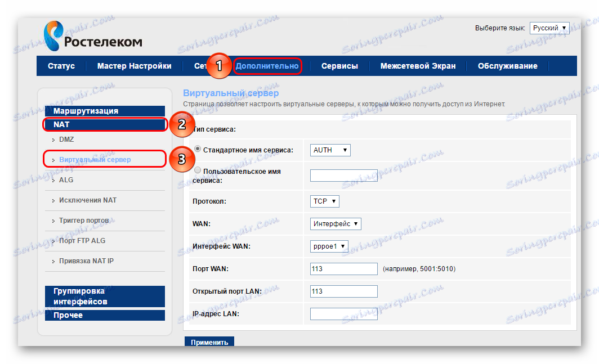Click the Тип сервиса label
Viewport: 599px width, 364px height.
coord(214,129)
